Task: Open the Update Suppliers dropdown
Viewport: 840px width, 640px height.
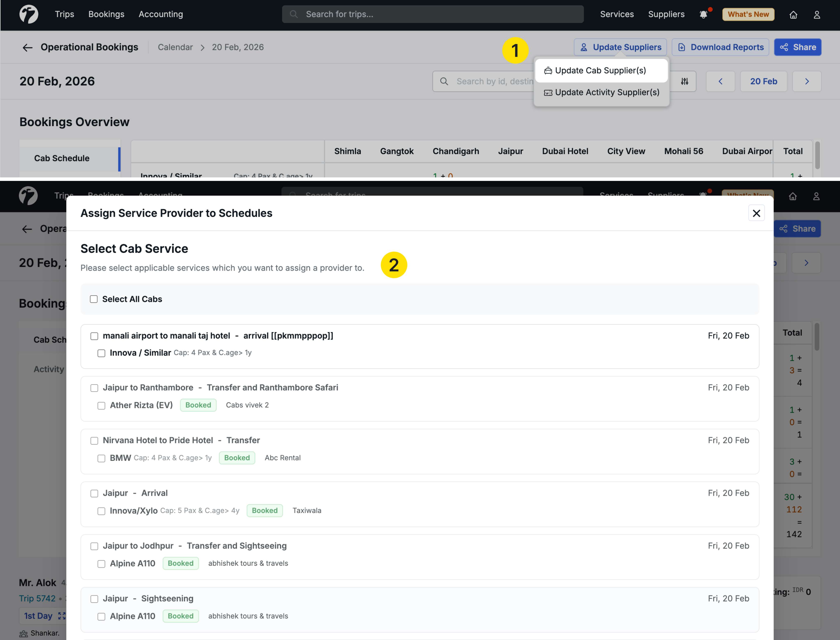Action: pyautogui.click(x=620, y=47)
